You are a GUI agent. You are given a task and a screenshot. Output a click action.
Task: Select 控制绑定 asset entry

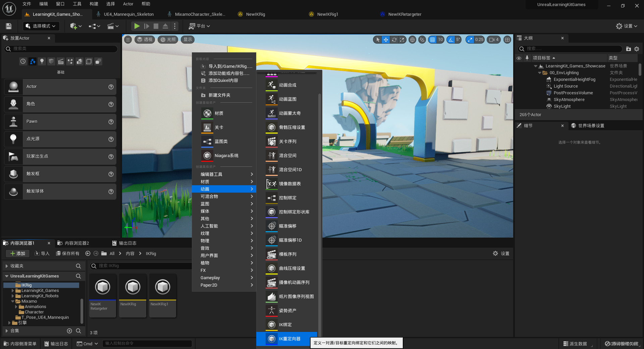click(287, 198)
